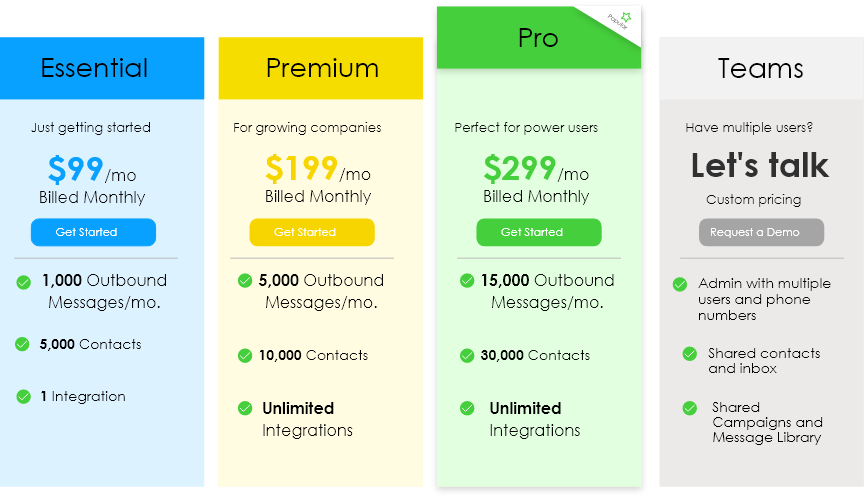
Task: Click the checkmark next to 1 Integration
Action: 24,397
